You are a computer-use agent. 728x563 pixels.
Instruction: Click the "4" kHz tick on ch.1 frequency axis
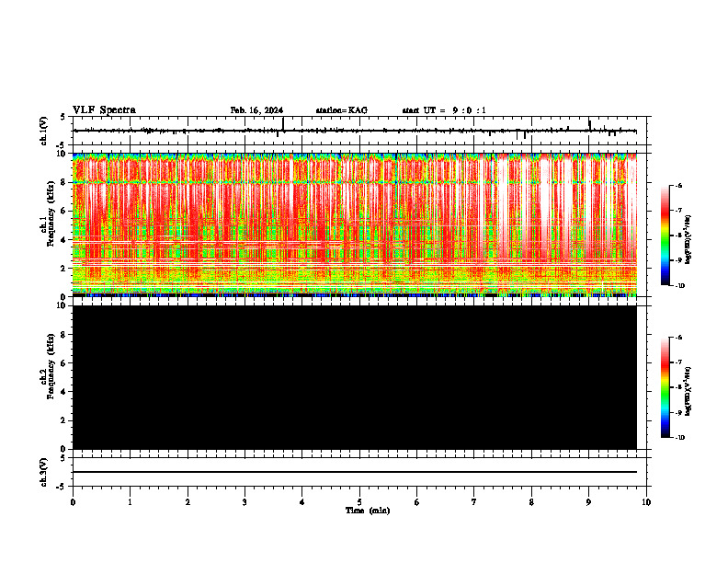(x=64, y=240)
